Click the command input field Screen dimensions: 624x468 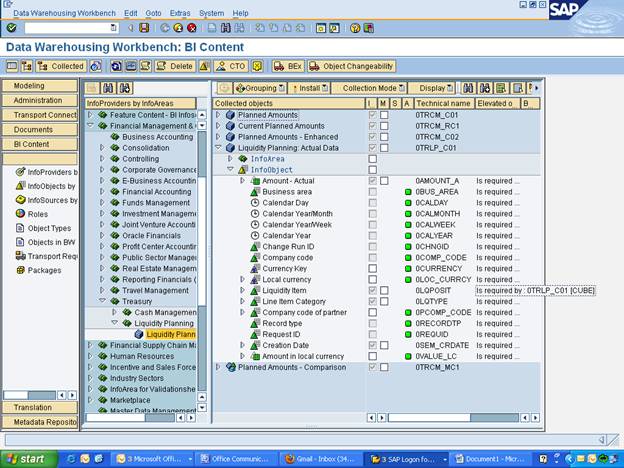(x=71, y=28)
